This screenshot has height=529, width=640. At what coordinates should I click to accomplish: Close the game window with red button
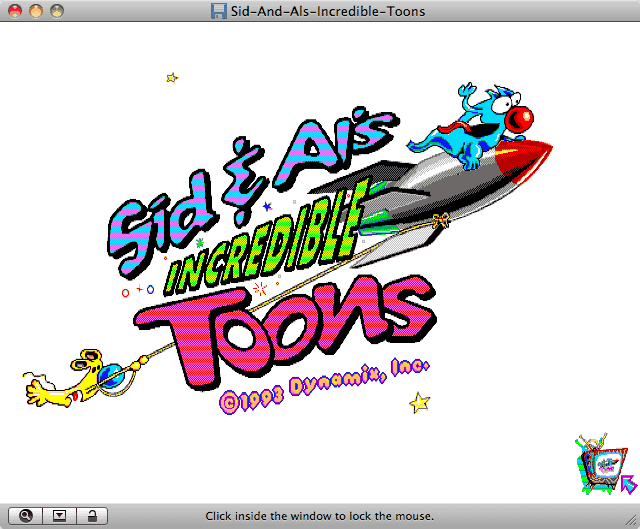[15, 11]
